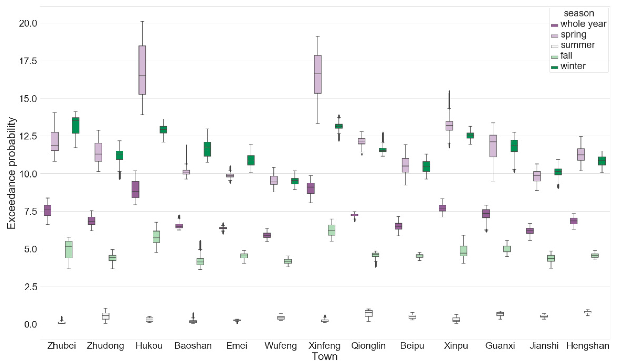This screenshot has height=364, width=617.
Task: Click the Qionglin summer white box
Action: tap(368, 313)
